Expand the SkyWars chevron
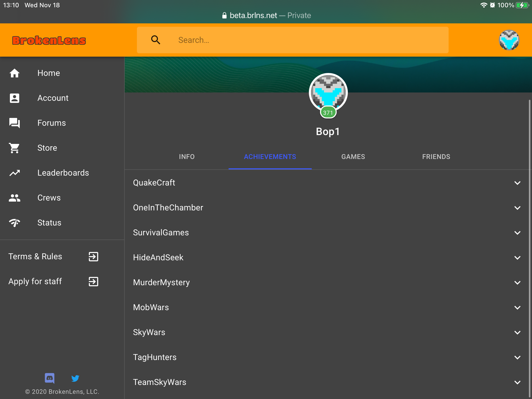The image size is (532, 399). click(x=517, y=332)
